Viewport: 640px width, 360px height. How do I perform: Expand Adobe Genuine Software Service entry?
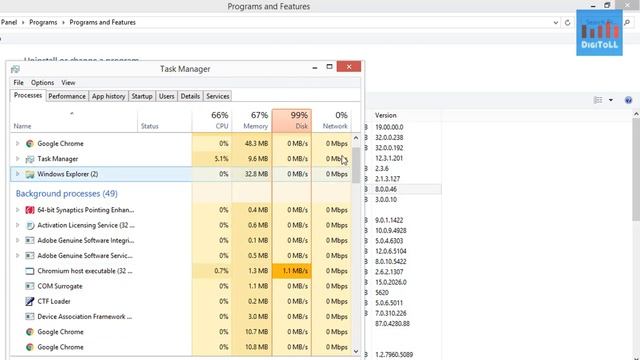pyautogui.click(x=18, y=256)
